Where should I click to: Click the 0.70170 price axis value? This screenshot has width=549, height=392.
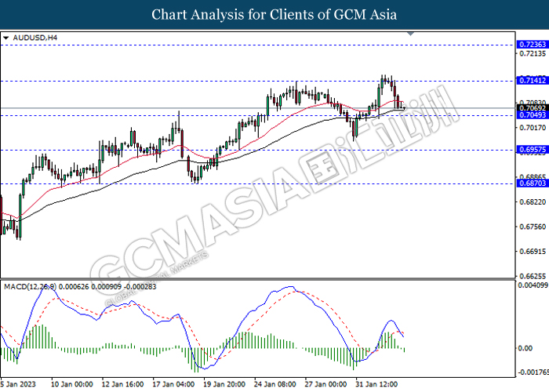pos(533,128)
